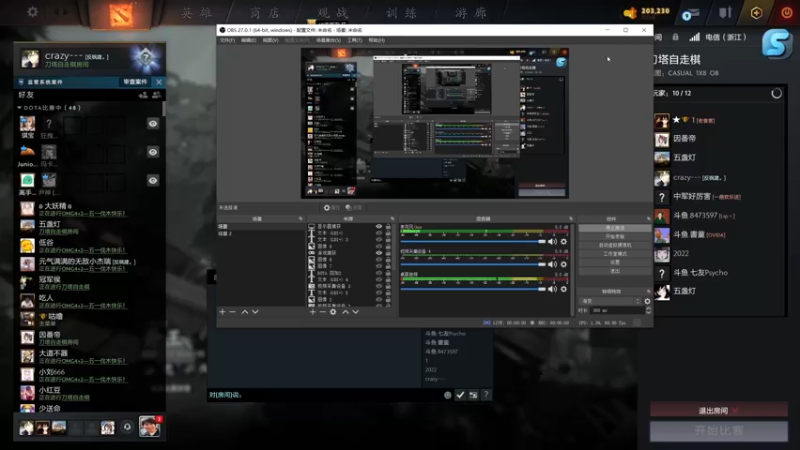
Task: Adjust the 桌面音频 volume slider
Action: pyautogui.click(x=473, y=289)
